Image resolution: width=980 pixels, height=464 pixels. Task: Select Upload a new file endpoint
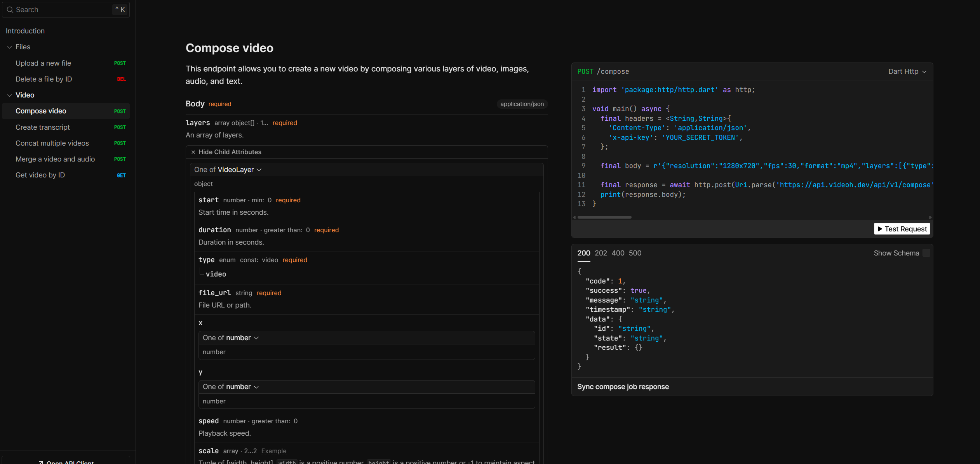[x=43, y=63]
